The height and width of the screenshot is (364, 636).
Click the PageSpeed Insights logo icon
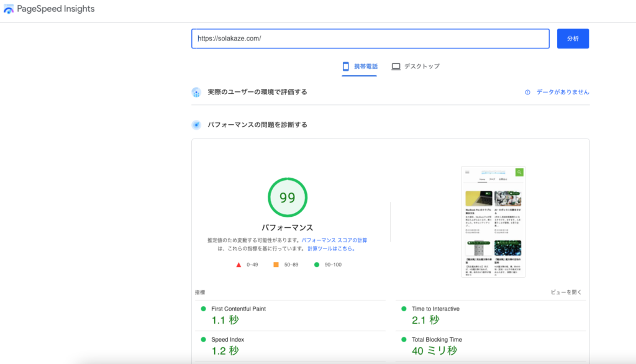click(x=9, y=10)
